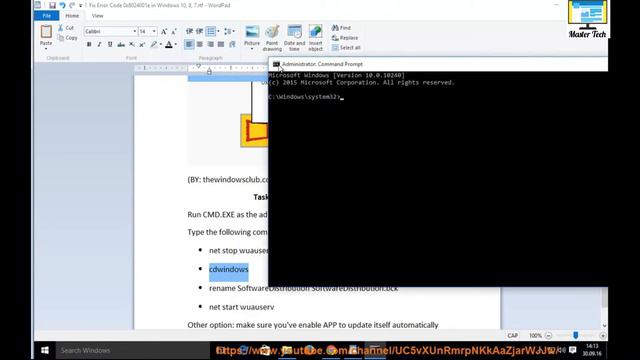Apply text highlight color
This screenshot has width=640, height=360.
pos(153,44)
